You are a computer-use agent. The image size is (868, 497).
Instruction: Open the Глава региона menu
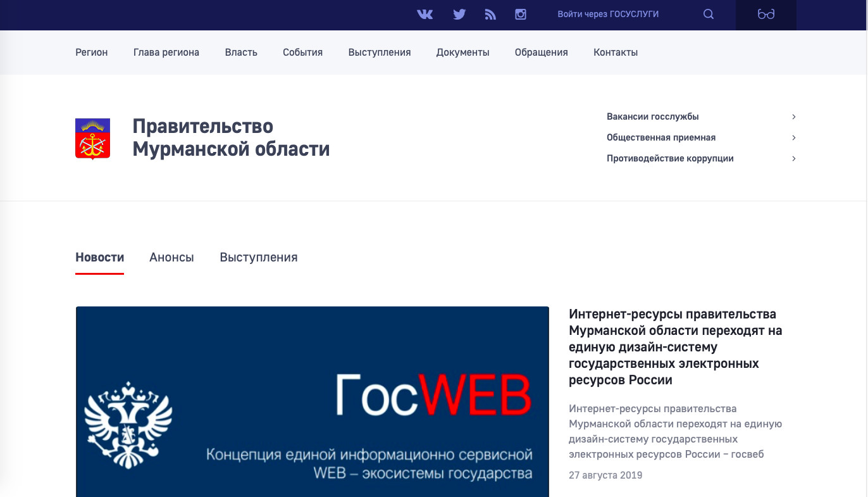coord(166,53)
